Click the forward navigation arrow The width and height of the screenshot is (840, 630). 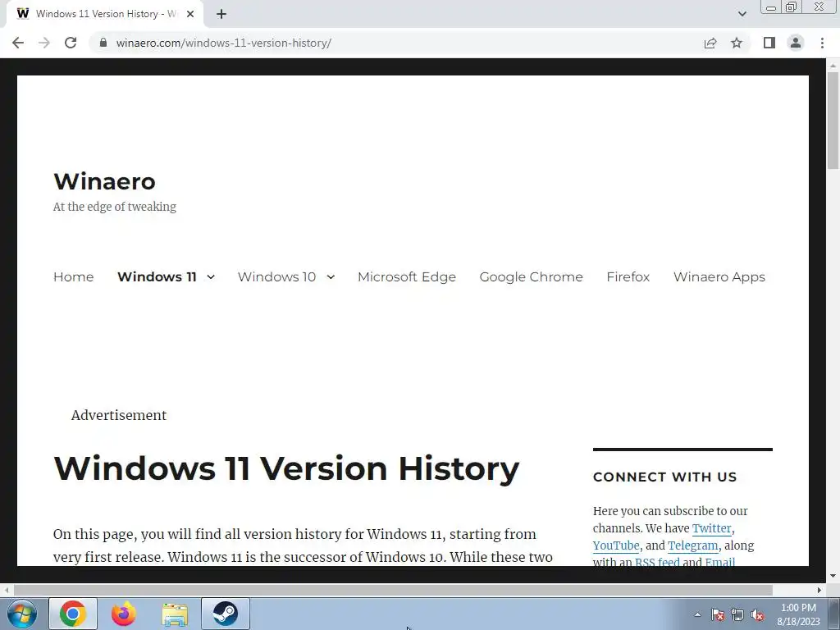pos(44,43)
